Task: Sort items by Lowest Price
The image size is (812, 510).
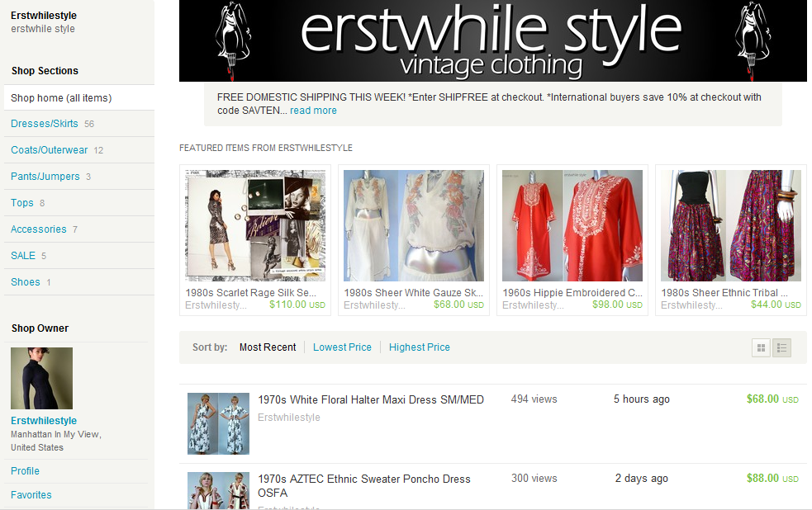Action: coord(342,347)
